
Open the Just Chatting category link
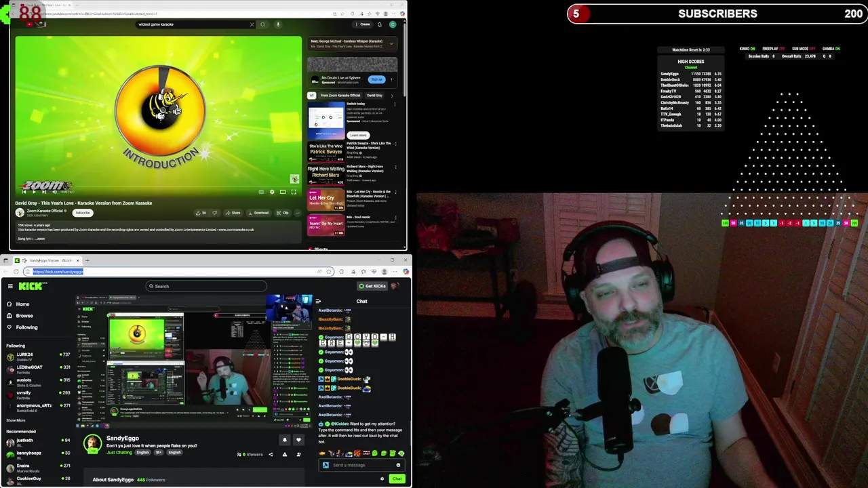(x=119, y=452)
